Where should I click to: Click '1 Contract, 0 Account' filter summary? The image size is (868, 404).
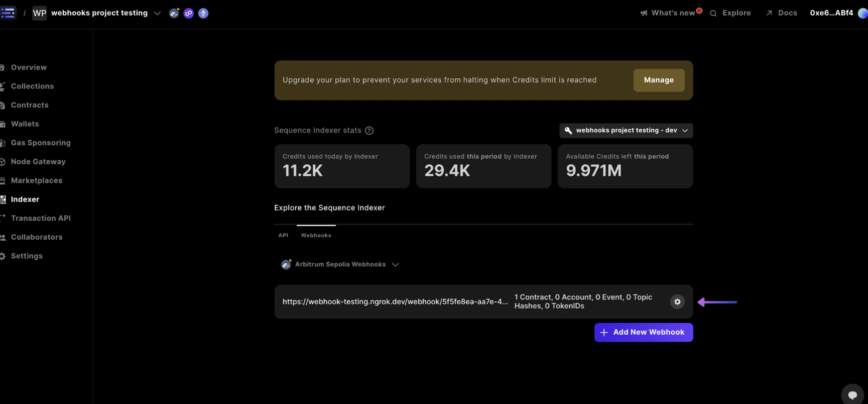583,301
